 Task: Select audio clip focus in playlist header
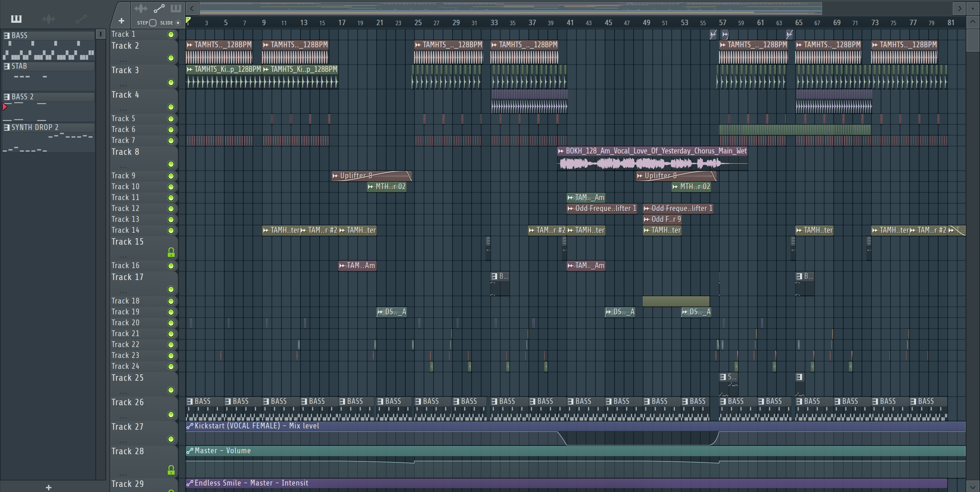pyautogui.click(x=141, y=9)
